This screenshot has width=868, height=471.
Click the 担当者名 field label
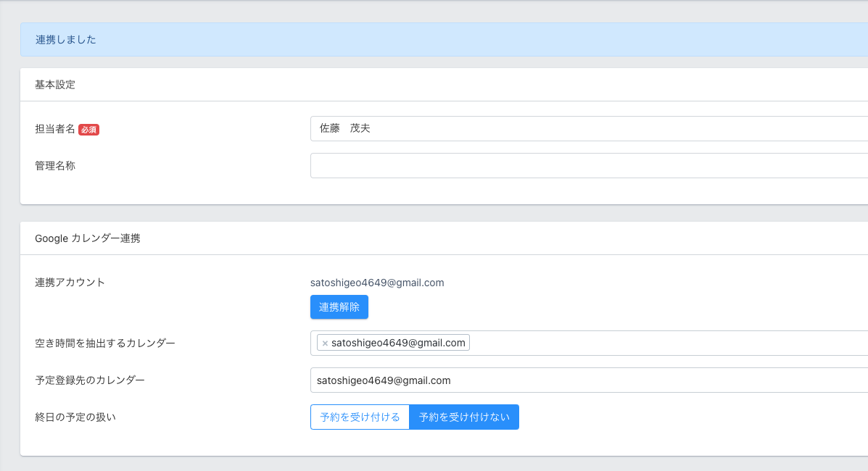[55, 129]
